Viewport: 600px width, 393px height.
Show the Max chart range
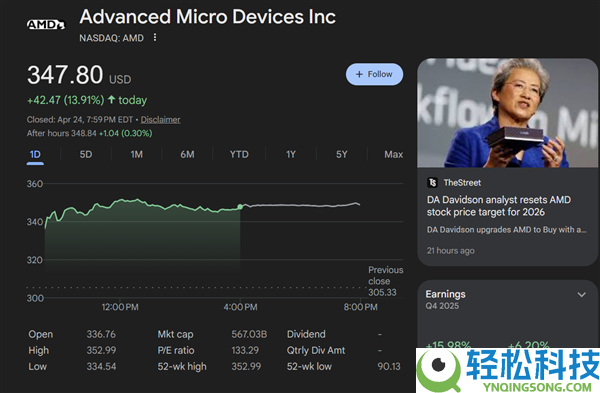pyautogui.click(x=393, y=155)
